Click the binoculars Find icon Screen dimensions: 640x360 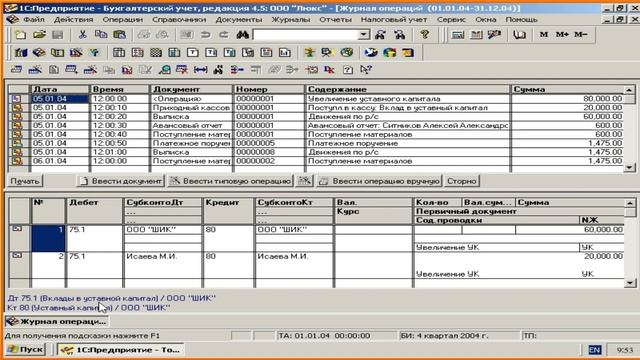coord(242,35)
